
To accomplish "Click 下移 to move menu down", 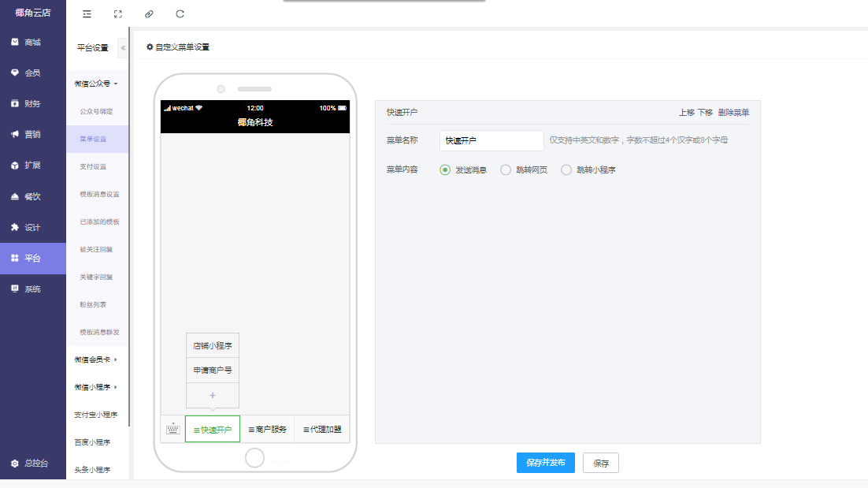I will [705, 113].
